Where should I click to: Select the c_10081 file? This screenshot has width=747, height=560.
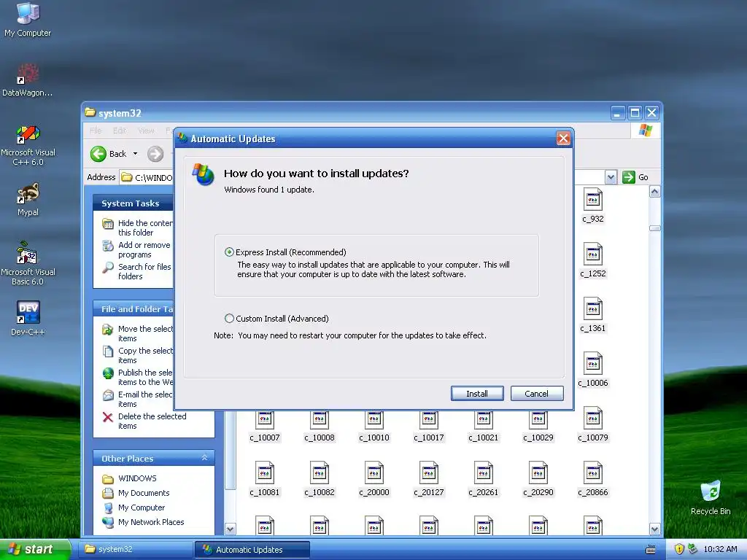click(x=264, y=479)
